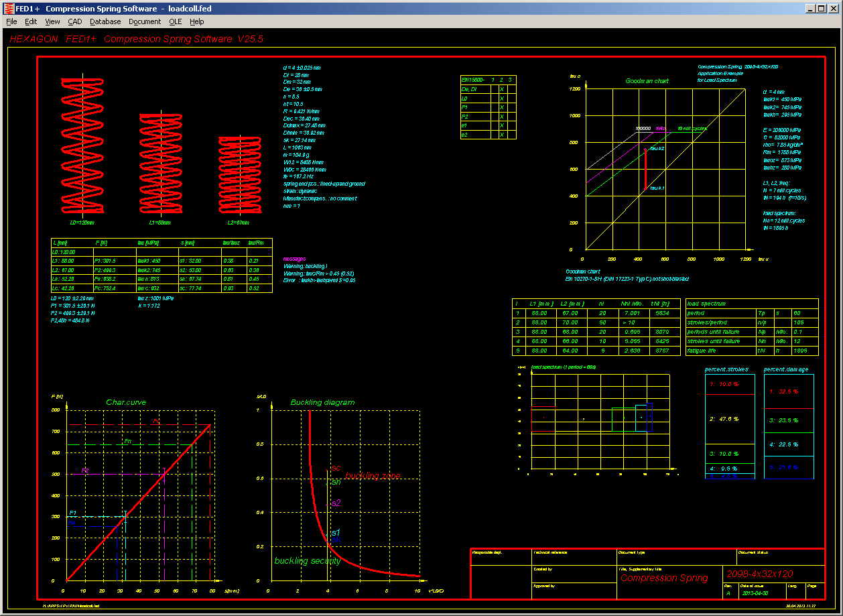843x616 pixels.
Task: Open the CAD menu
Action: (75, 21)
